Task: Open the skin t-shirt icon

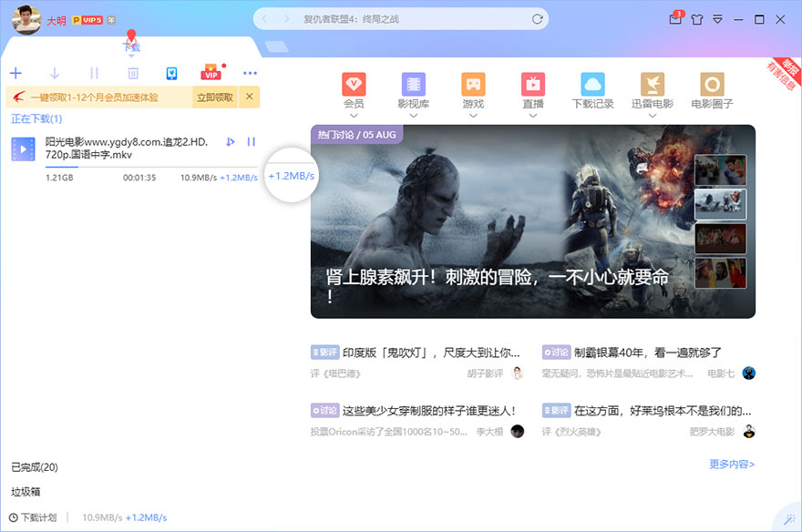Action: pyautogui.click(x=696, y=19)
